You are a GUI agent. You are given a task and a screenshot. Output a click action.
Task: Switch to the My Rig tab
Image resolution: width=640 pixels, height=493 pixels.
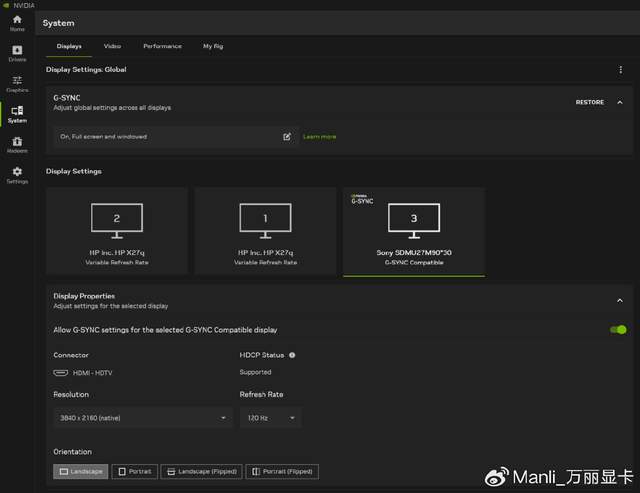[213, 46]
